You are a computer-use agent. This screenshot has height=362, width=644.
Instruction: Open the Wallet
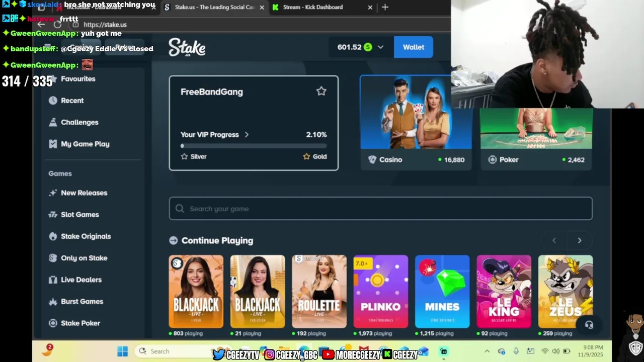click(414, 47)
